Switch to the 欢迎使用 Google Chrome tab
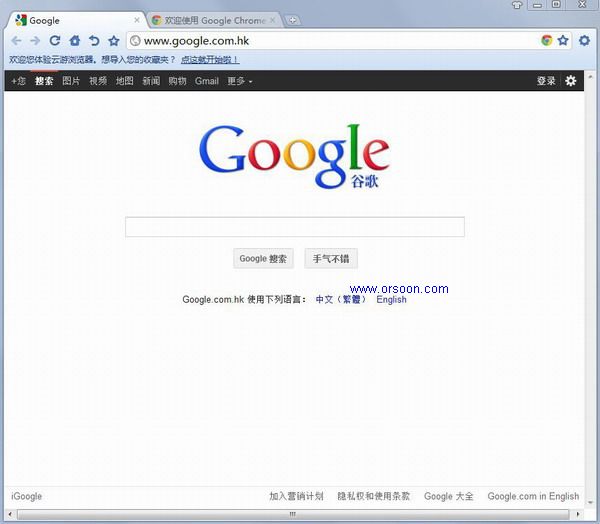 pos(214,20)
